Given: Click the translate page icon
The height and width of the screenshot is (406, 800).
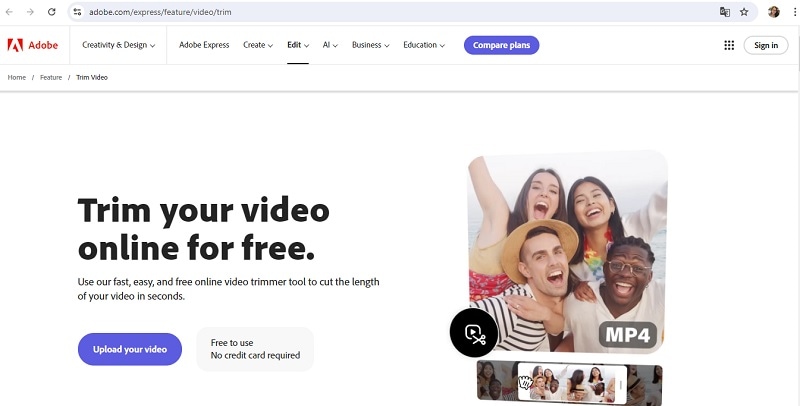Looking at the screenshot, I should click(724, 12).
